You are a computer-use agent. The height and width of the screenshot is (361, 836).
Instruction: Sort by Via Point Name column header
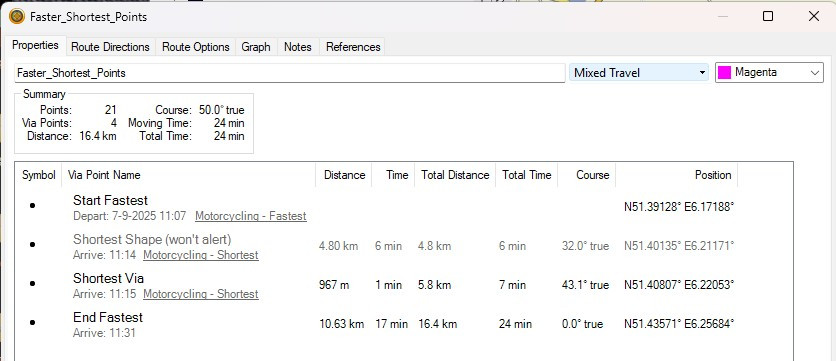tap(189, 175)
